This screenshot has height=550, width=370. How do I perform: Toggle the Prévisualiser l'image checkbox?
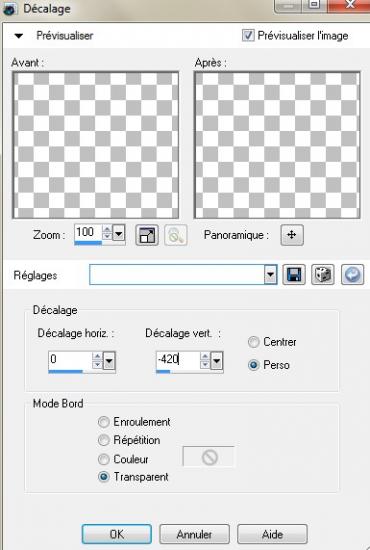(248, 35)
